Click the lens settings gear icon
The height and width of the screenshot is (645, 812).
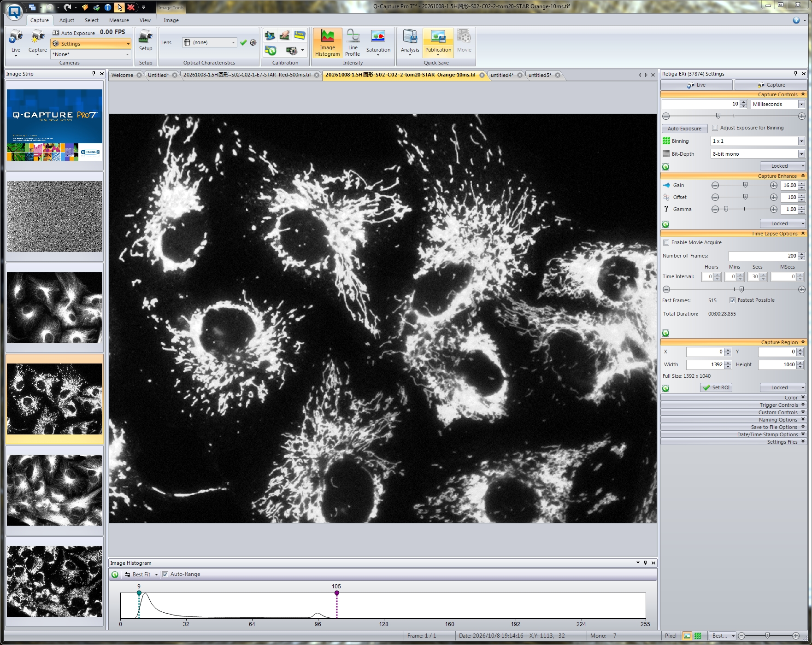pos(253,42)
